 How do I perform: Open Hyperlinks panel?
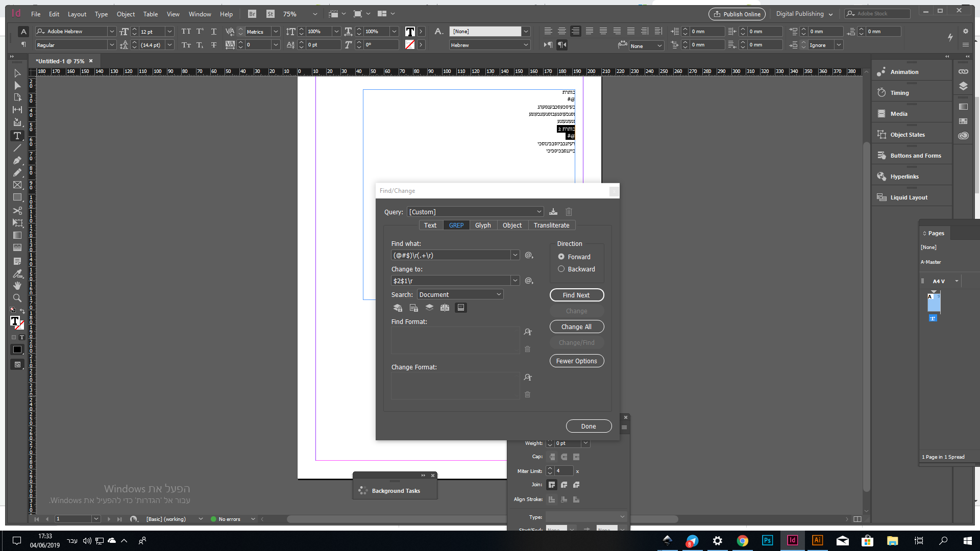904,177
